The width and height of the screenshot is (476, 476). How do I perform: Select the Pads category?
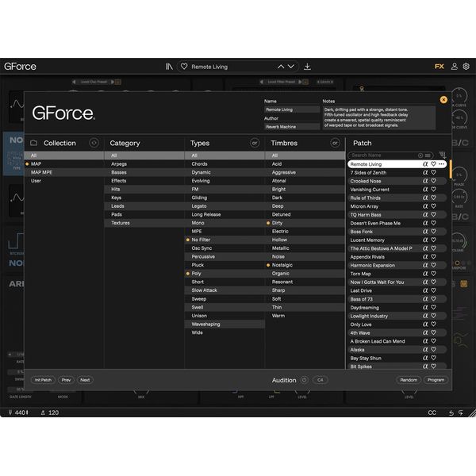click(144, 214)
